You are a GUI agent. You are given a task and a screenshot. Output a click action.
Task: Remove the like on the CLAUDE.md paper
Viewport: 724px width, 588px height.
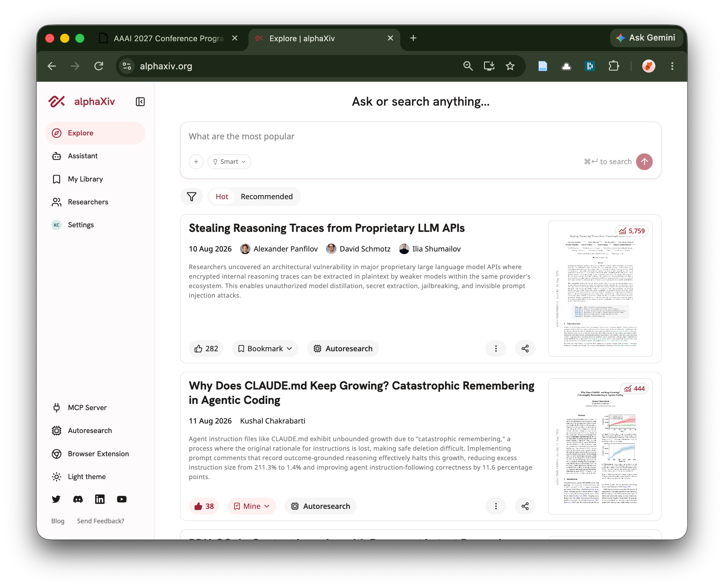tap(204, 506)
